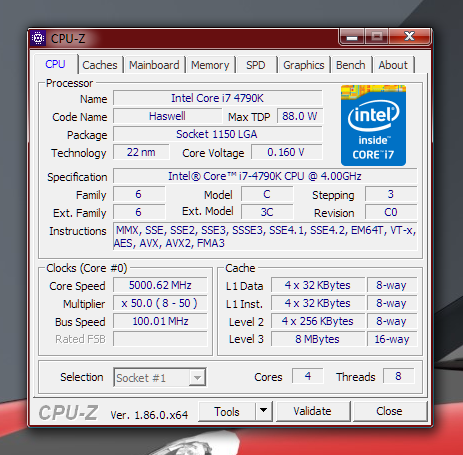The width and height of the screenshot is (463, 455).
Task: Open the Tools dropdown arrow
Action: [x=264, y=411]
